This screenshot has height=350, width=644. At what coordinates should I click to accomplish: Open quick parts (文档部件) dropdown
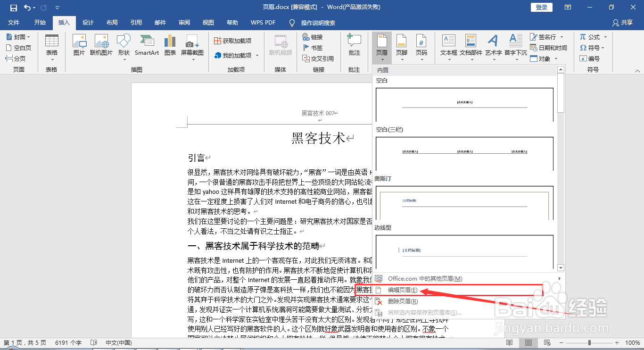(471, 48)
